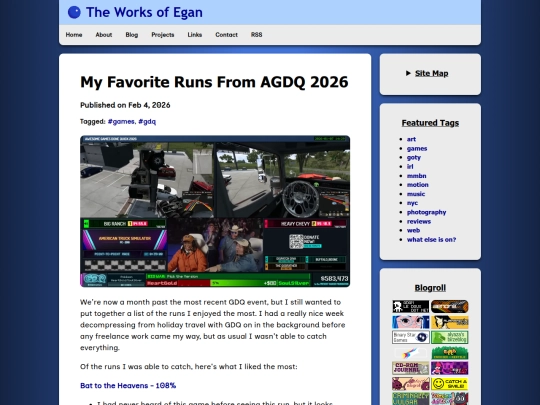The image size is (540, 405).
Task: Open the RSS feed link
Action: (256, 35)
